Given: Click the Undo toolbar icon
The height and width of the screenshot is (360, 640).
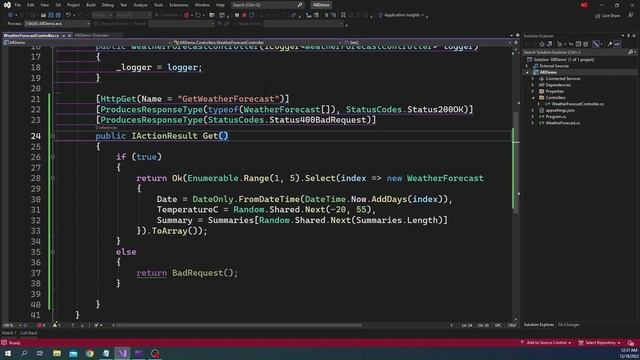Looking at the screenshot, I should [68, 15].
